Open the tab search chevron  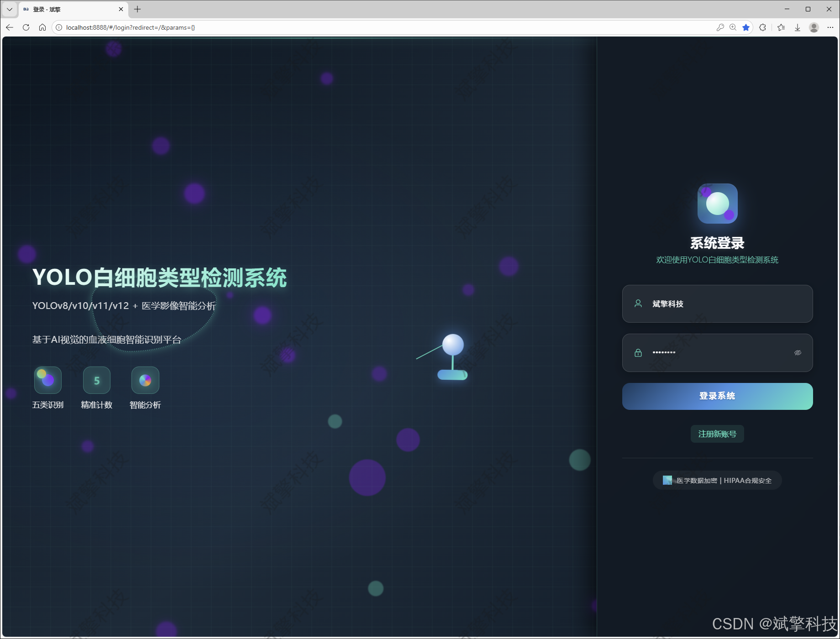point(9,9)
